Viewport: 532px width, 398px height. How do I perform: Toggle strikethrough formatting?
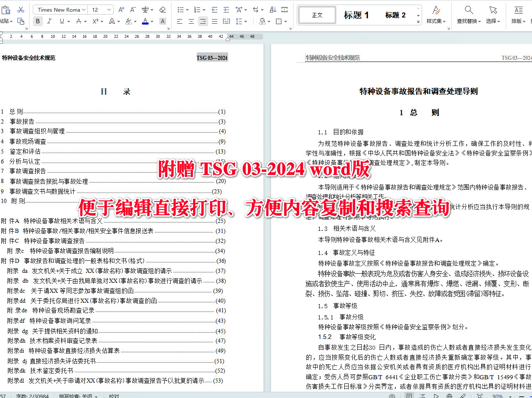tap(79, 21)
